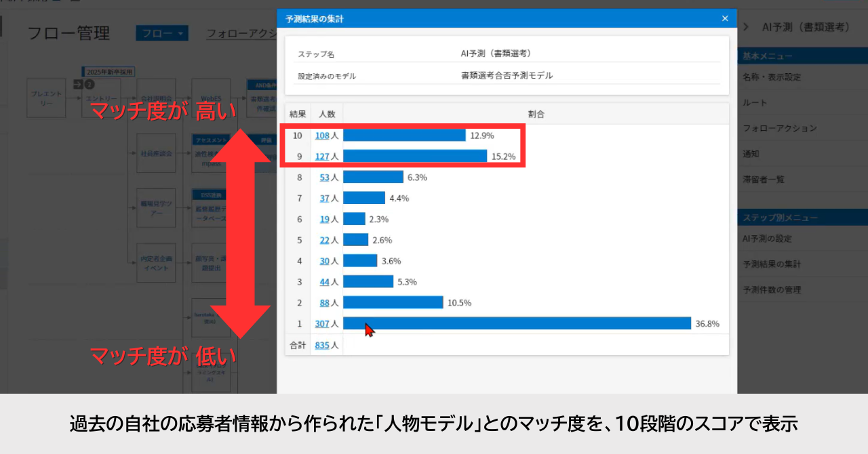
Task: Open 滞留者一覧 in the side menu
Action: click(x=764, y=180)
